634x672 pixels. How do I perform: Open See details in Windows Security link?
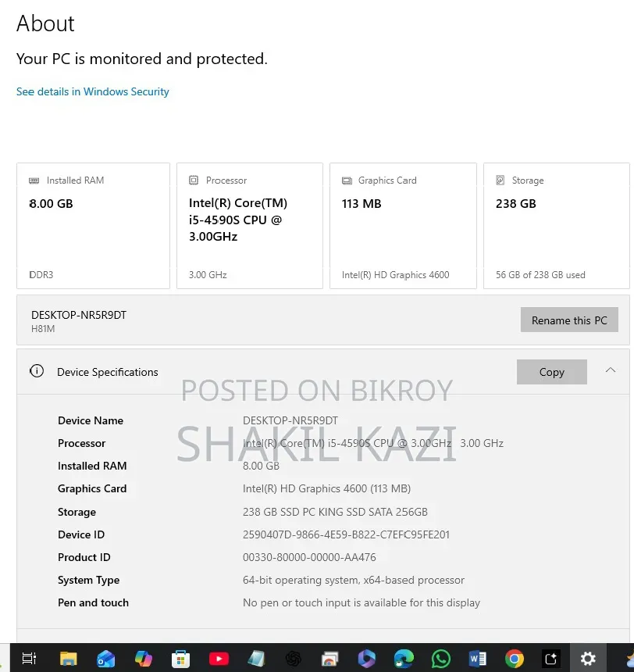tap(93, 91)
